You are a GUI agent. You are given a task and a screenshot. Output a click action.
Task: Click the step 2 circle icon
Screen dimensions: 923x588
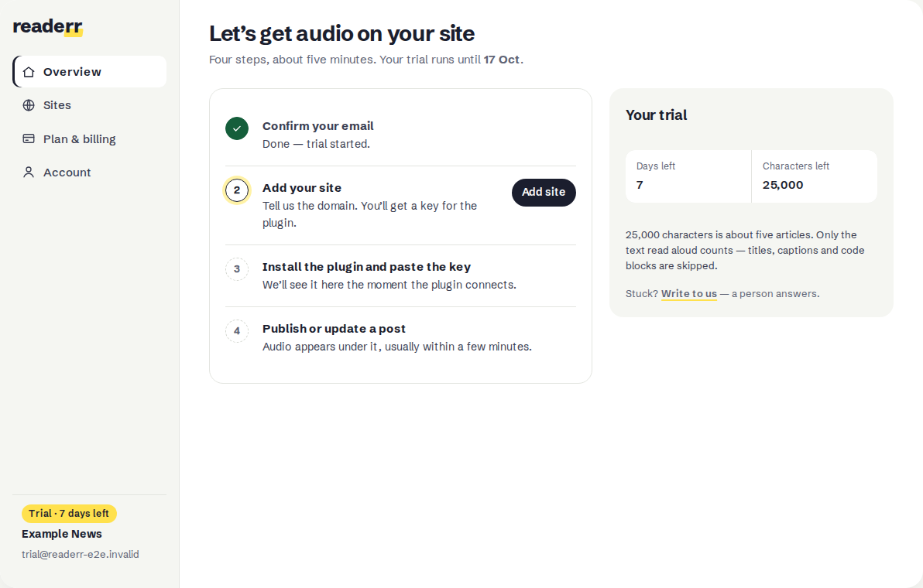tap(237, 190)
